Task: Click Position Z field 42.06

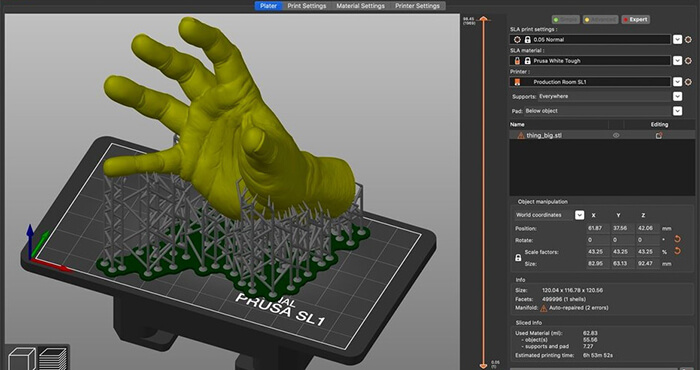Action: tap(648, 228)
